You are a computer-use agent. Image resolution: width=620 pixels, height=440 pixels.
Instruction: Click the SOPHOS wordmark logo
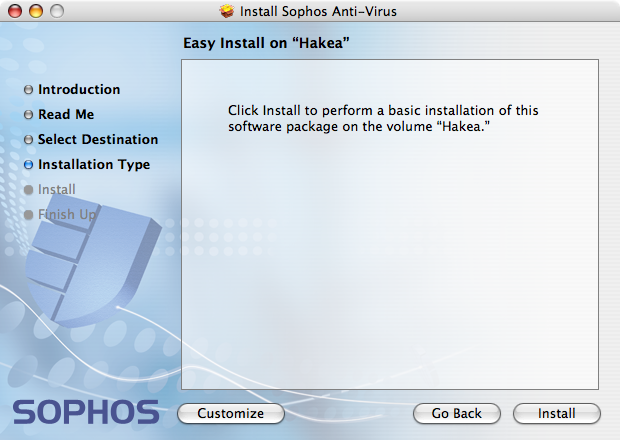(x=86, y=412)
